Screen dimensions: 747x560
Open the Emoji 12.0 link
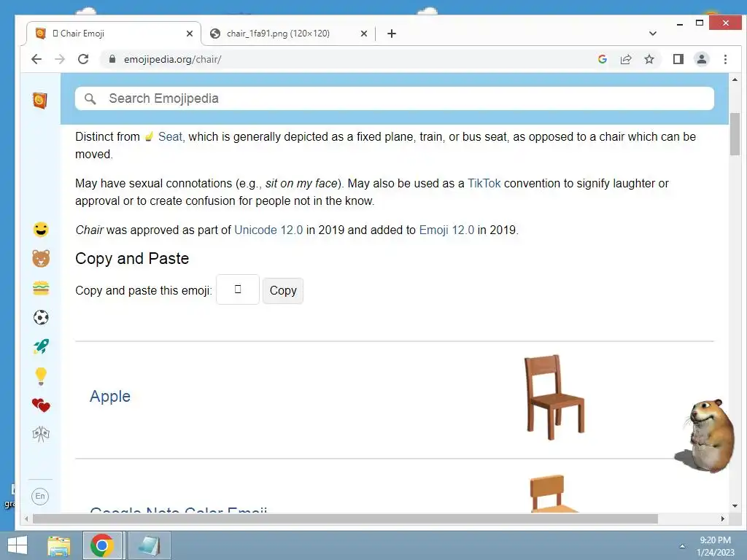(446, 230)
